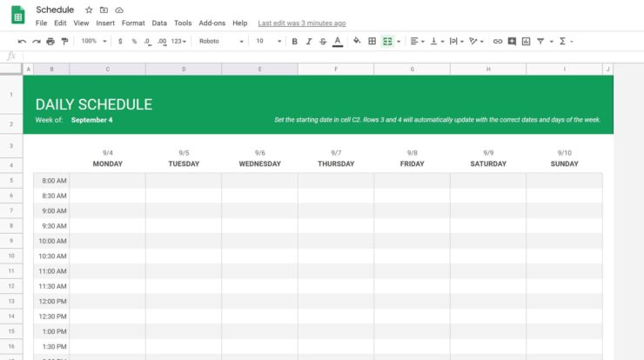Image resolution: width=644 pixels, height=360 pixels.
Task: Expand the filter views arrow
Action: tap(552, 42)
